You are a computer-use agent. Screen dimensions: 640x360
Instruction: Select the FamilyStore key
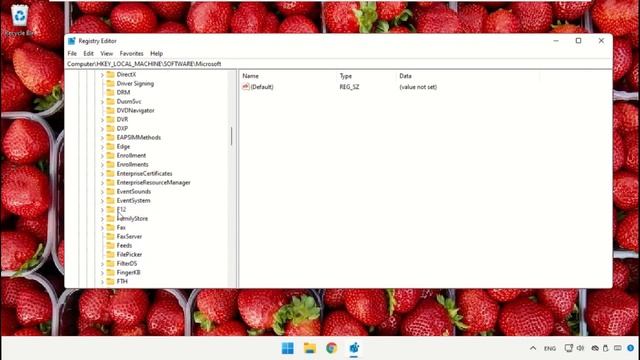[x=132, y=218]
